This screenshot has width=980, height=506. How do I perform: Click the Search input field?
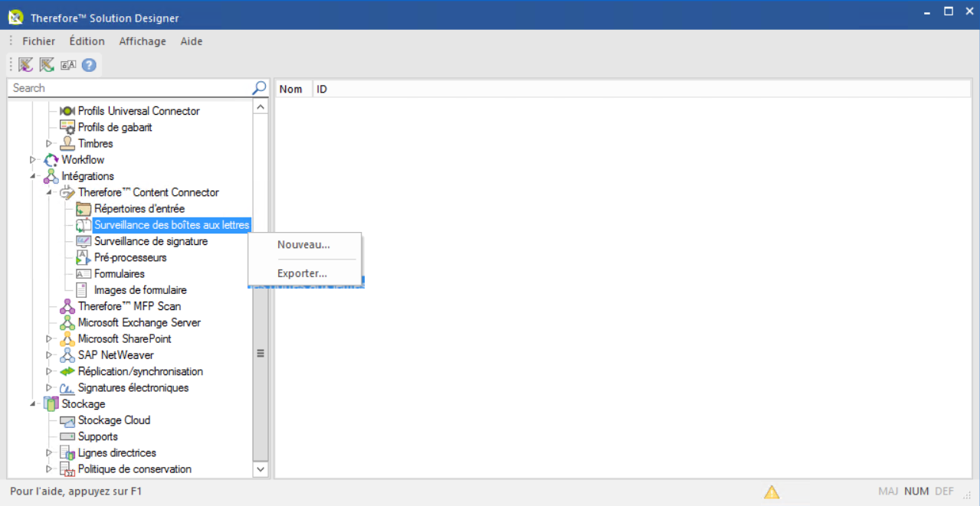(130, 88)
